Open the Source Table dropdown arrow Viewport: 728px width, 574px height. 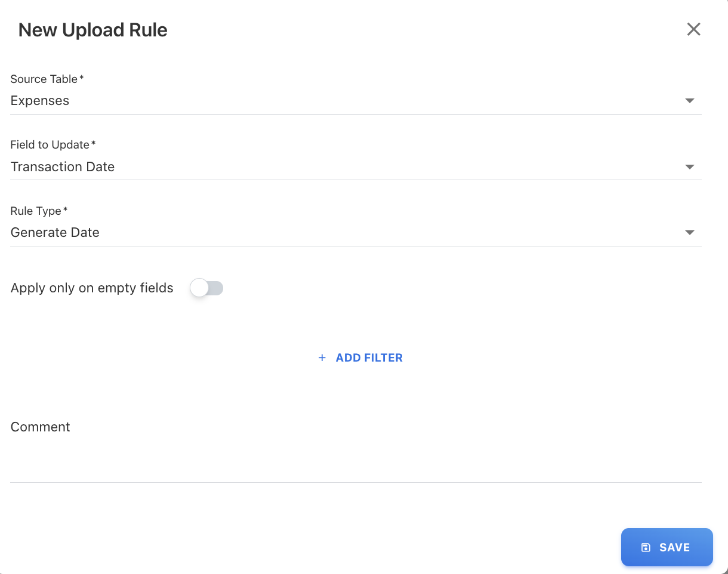pos(690,101)
